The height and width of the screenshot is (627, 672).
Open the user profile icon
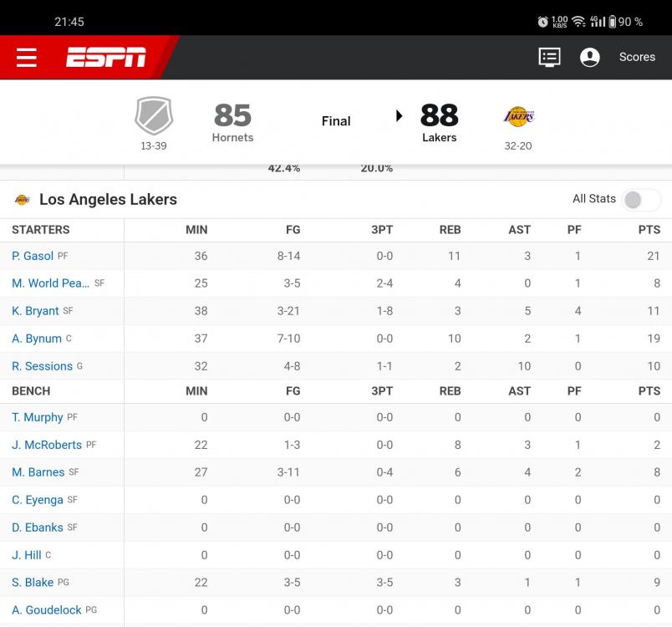[x=590, y=57]
